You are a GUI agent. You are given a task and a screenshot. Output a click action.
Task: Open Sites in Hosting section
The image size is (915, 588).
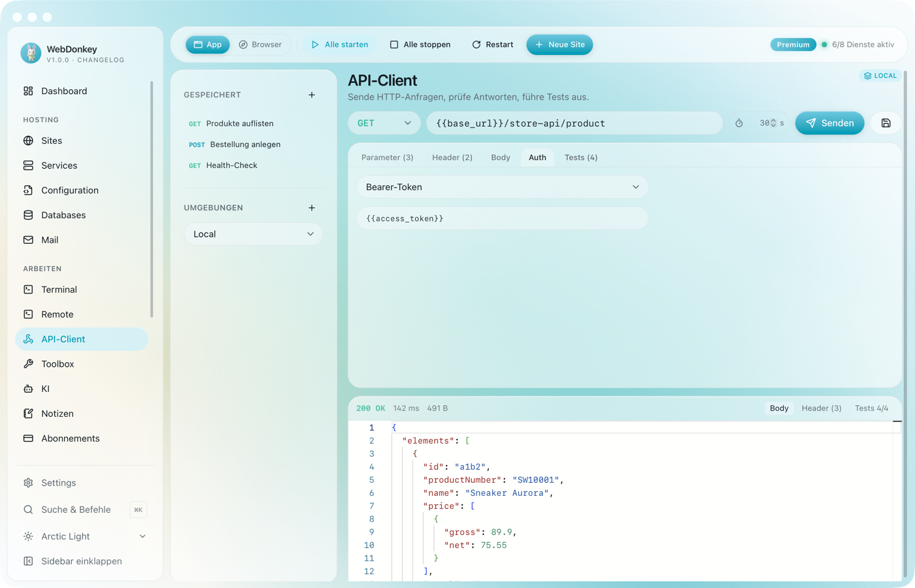tap(82, 140)
